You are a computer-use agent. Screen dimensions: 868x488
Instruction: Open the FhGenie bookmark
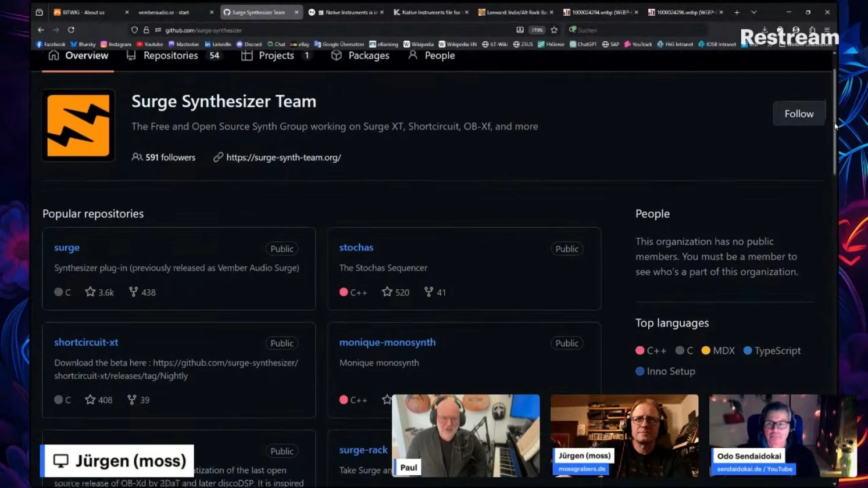(x=551, y=44)
